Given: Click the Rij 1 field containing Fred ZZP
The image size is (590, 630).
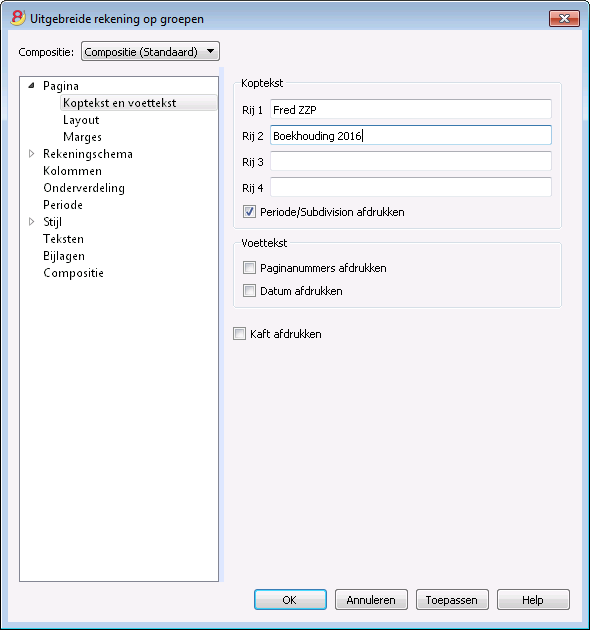Looking at the screenshot, I should click(x=411, y=109).
